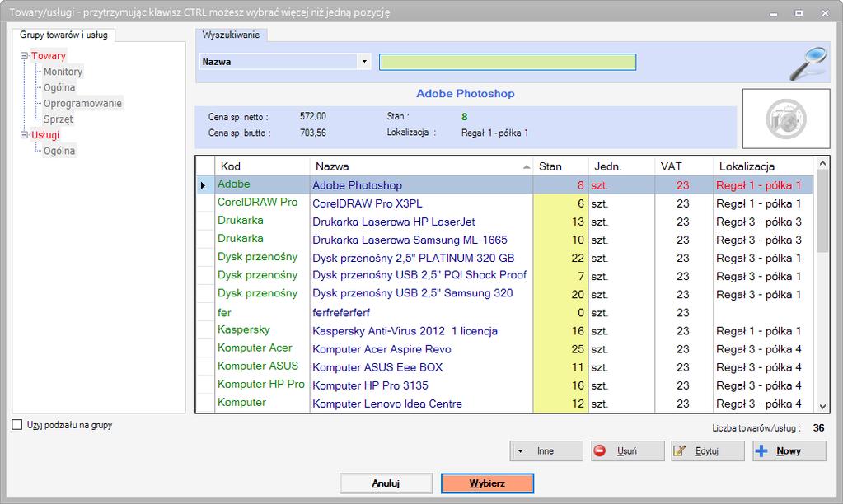
Task: Click the Edytuj edit button
Action: pyautogui.click(x=708, y=450)
